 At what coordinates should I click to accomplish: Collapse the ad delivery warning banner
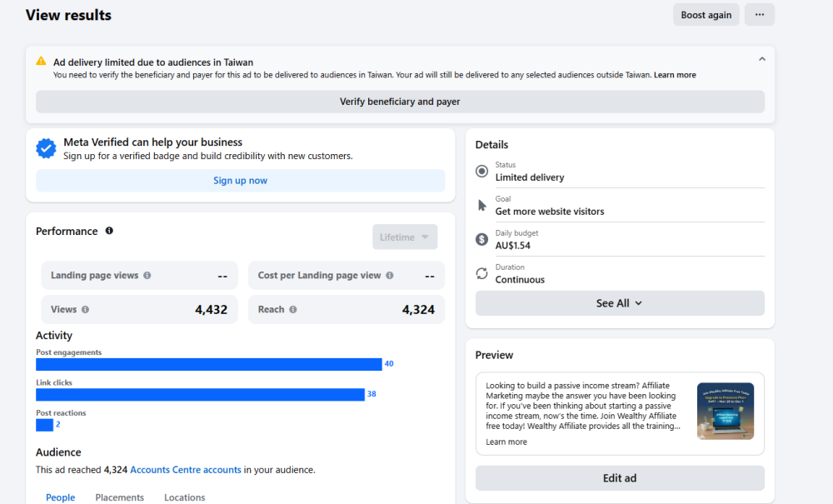pos(761,59)
